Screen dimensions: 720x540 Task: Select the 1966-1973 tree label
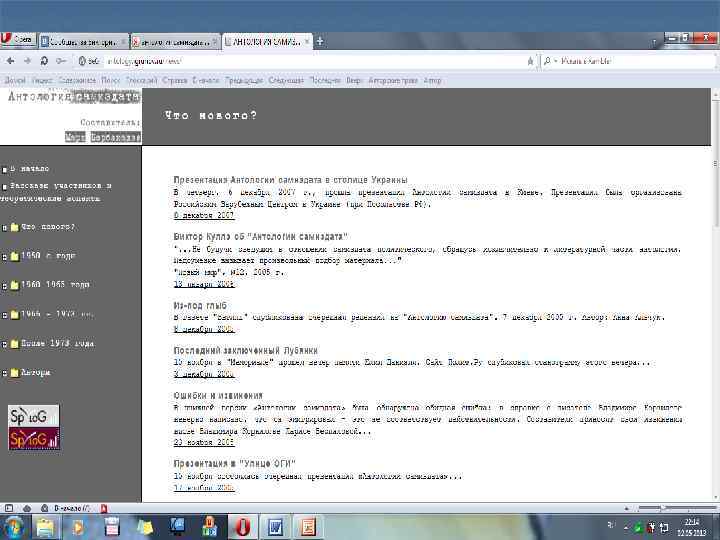click(x=57, y=314)
